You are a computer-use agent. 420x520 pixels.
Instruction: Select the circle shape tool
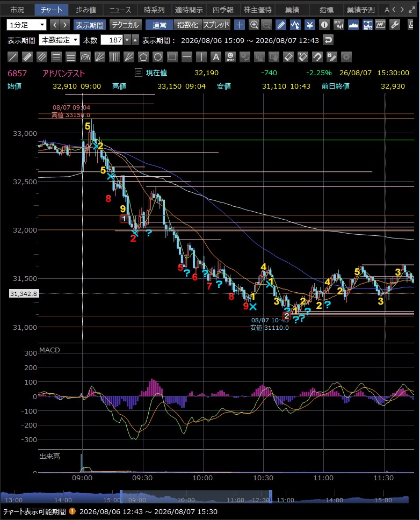[x=158, y=57]
